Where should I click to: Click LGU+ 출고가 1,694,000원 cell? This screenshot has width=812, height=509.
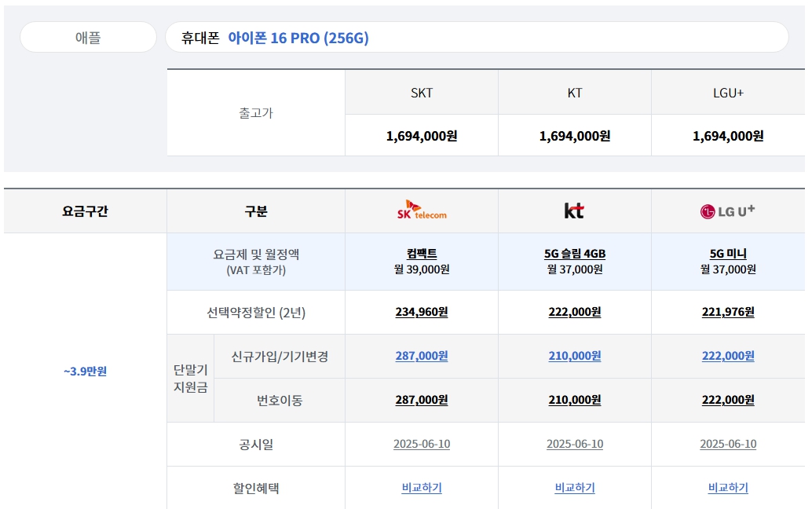[x=728, y=136]
